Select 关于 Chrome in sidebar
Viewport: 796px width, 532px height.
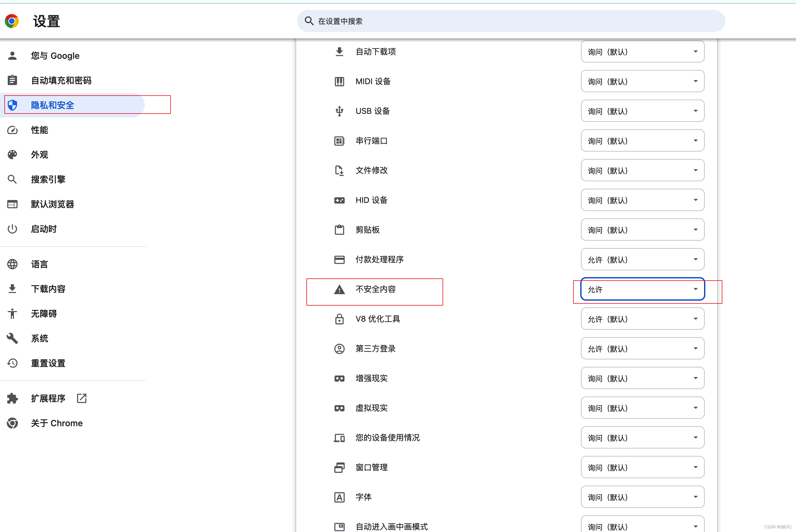(x=57, y=423)
